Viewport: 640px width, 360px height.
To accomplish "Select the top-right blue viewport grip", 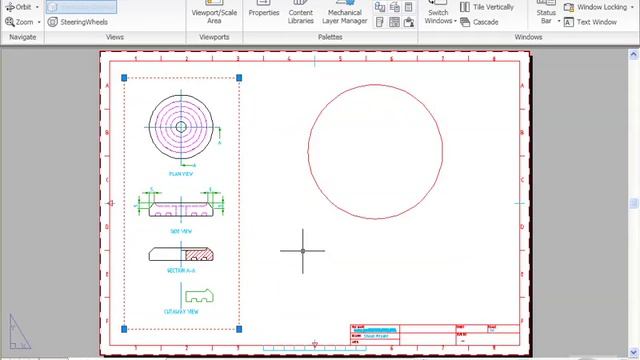I will point(239,78).
